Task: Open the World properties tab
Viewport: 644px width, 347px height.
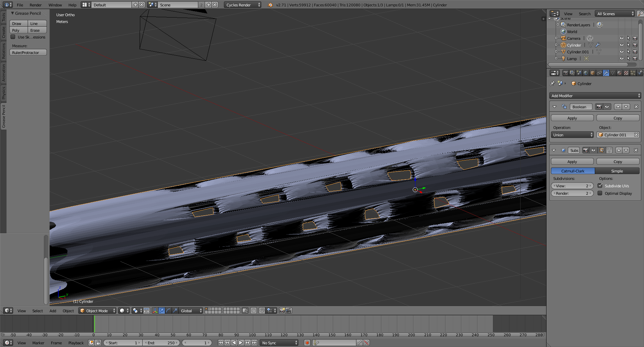Action: [x=586, y=73]
